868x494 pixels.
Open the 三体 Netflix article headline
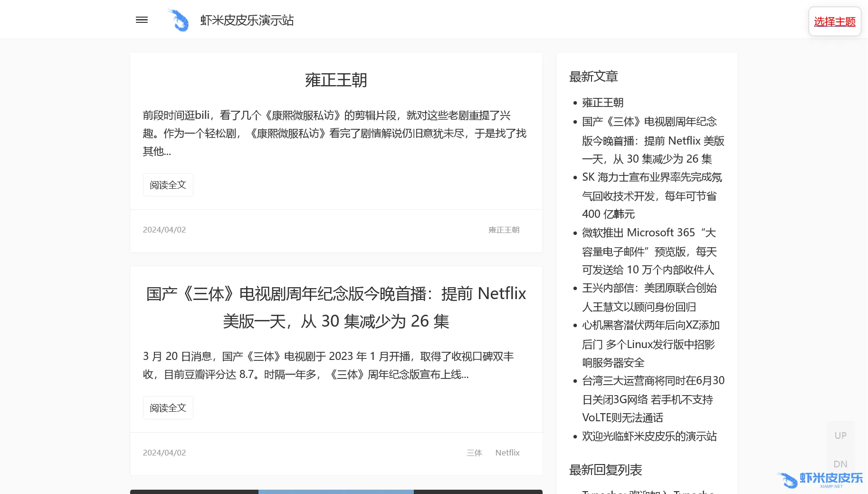click(x=336, y=307)
